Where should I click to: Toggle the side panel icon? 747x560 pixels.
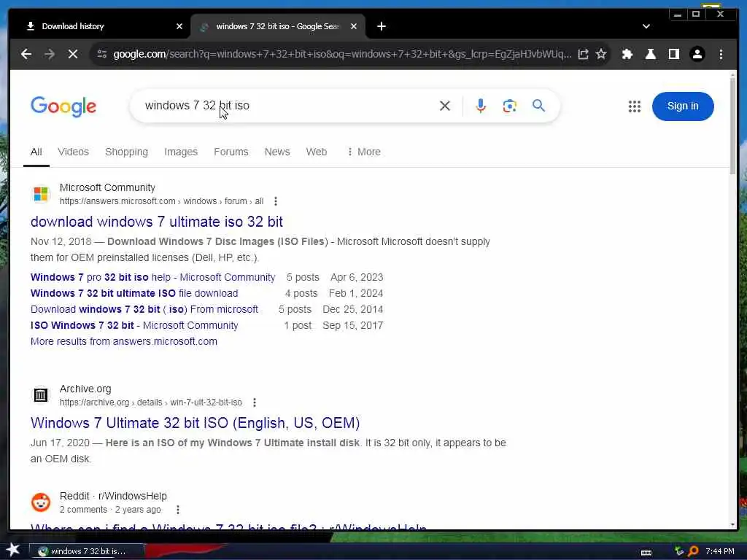tap(673, 54)
